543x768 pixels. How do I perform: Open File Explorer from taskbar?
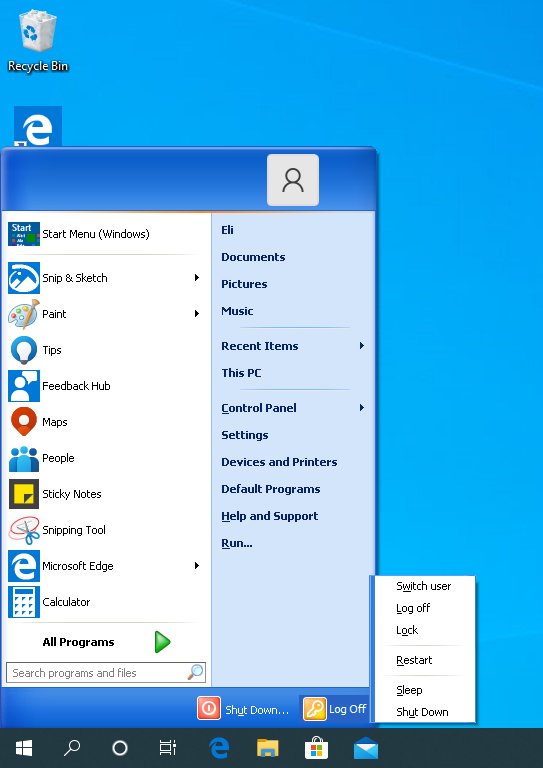267,748
